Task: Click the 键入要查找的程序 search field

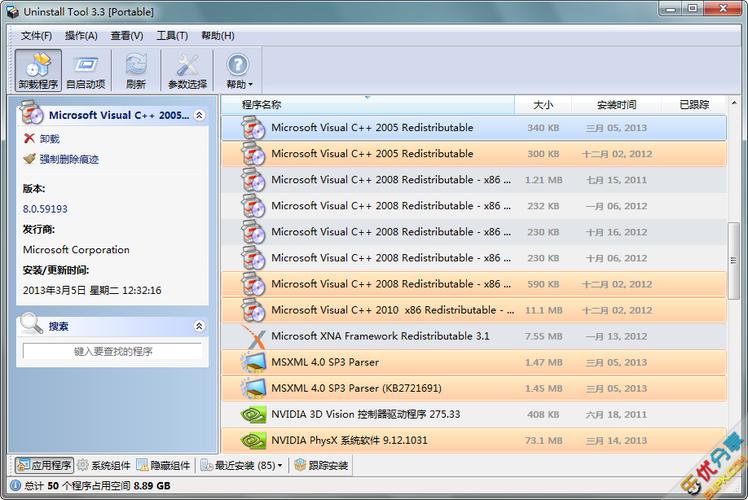Action: point(113,351)
